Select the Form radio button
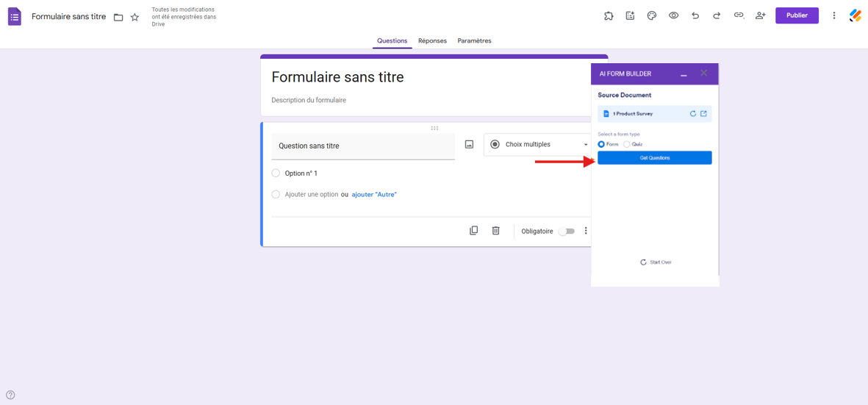The height and width of the screenshot is (405, 868). click(x=602, y=144)
